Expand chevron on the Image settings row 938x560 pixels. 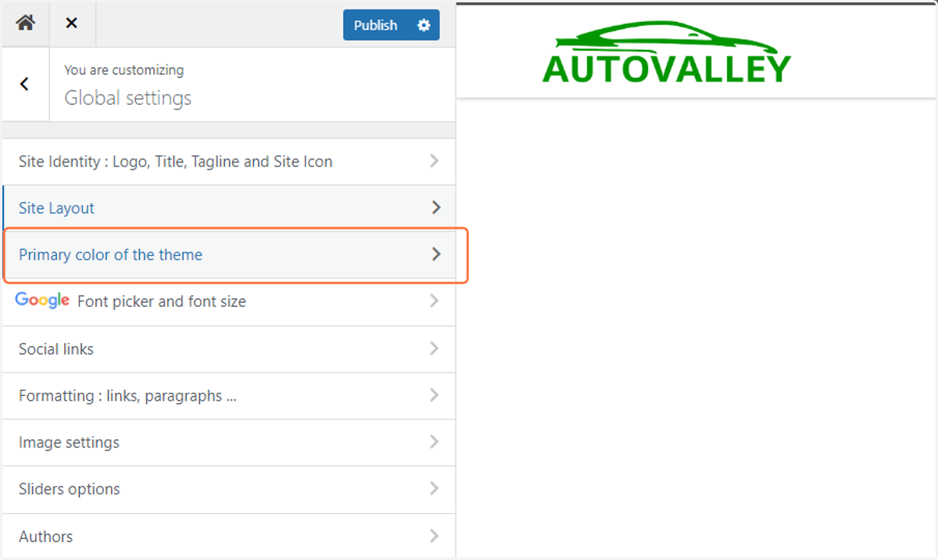[435, 442]
